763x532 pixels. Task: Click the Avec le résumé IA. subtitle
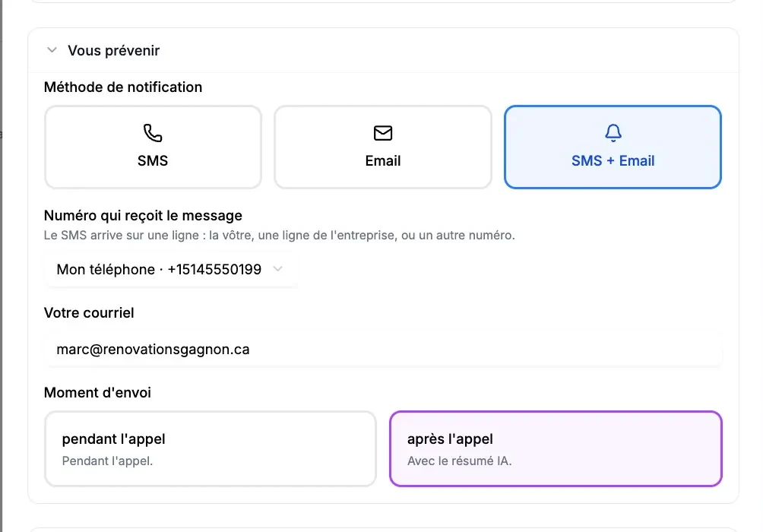(459, 461)
